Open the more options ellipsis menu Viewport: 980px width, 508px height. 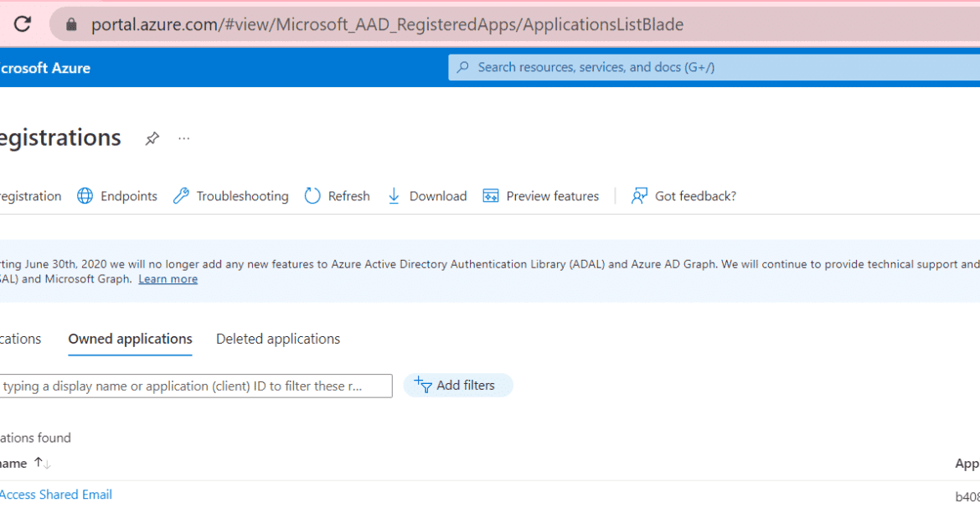(x=183, y=138)
